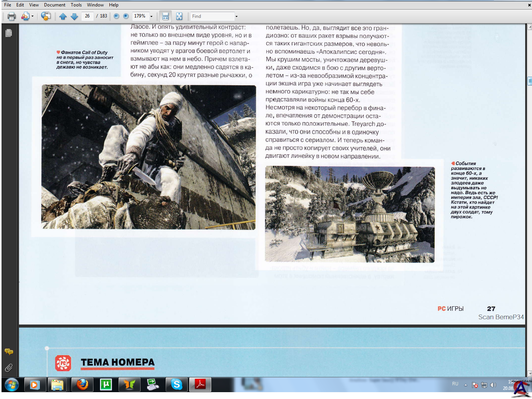Click the Windows Start button

(12, 385)
